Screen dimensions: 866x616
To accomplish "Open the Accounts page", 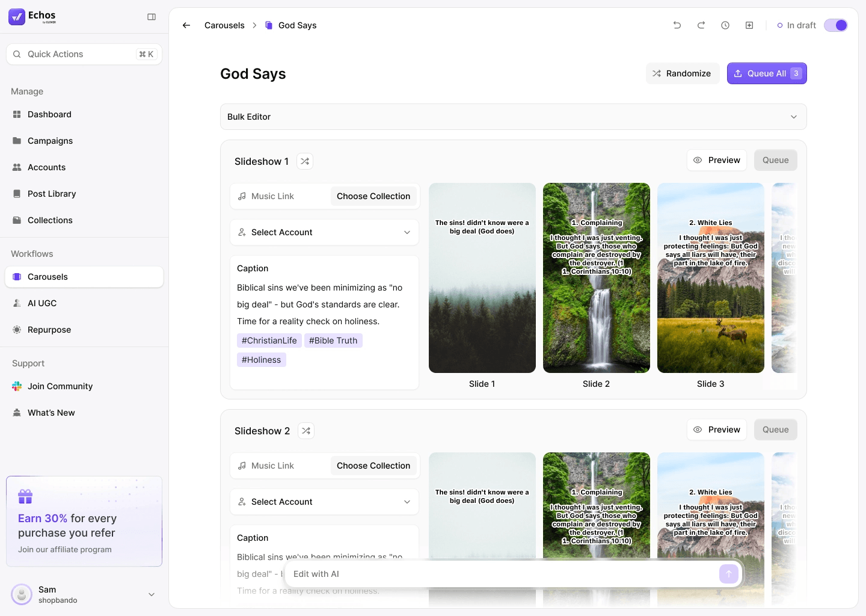I will tap(84, 167).
